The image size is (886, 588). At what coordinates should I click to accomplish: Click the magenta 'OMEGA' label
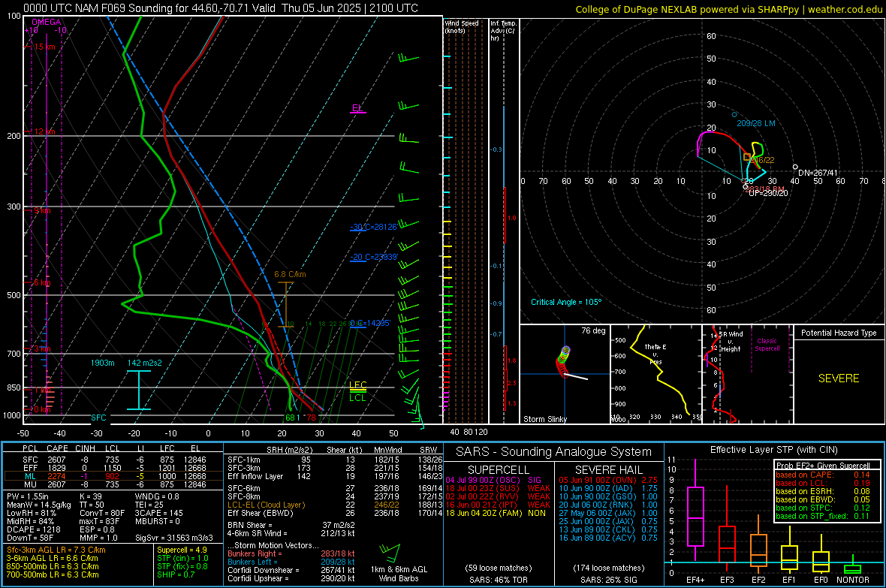[46, 22]
